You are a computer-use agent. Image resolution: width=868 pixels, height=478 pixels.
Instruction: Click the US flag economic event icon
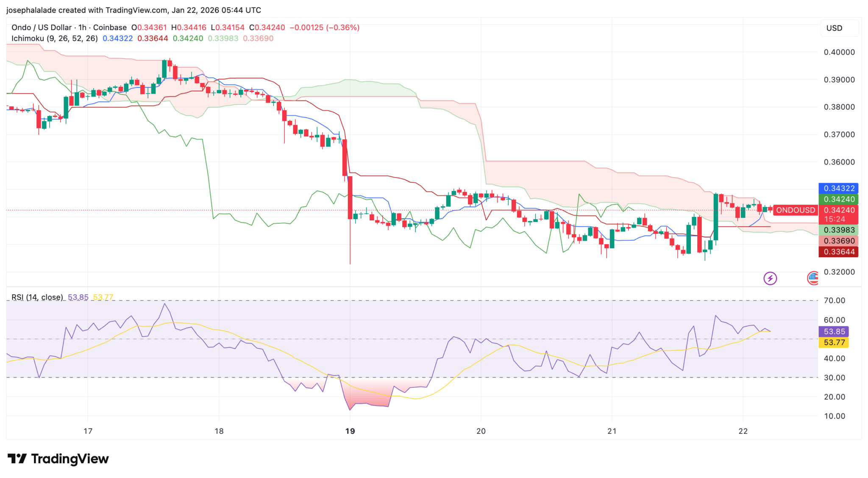click(x=813, y=278)
